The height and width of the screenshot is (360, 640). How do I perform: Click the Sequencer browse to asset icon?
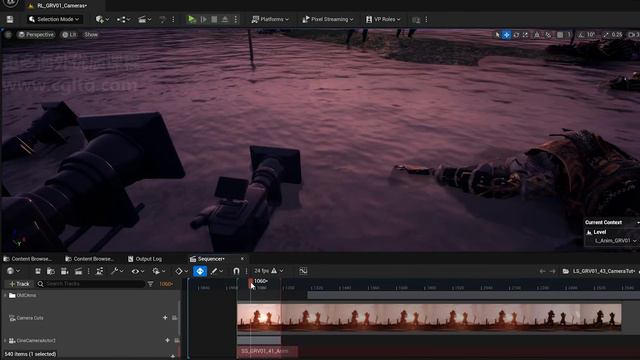click(51, 271)
